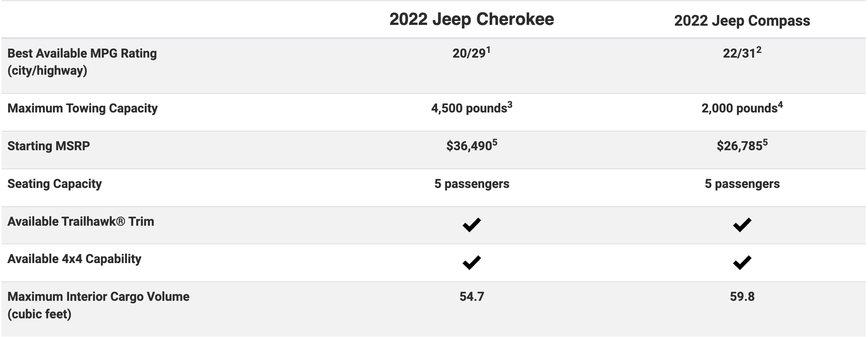868x337 pixels.
Task: Click the Starting MSRP row label
Action: coord(49,146)
